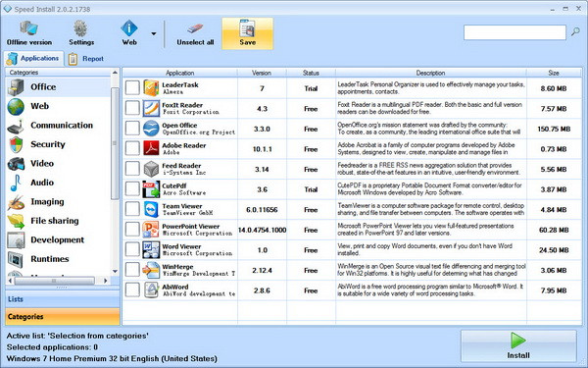Click the Foxit Reader application icon

[151, 109]
